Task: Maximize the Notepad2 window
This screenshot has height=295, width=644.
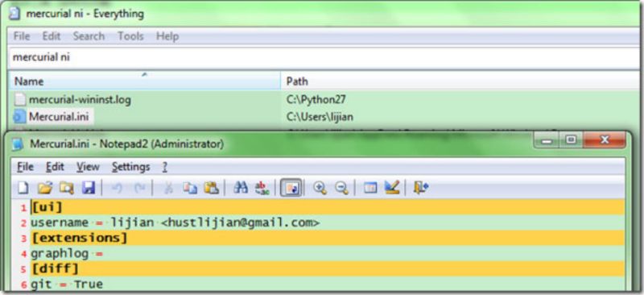Action: pyautogui.click(x=571, y=140)
